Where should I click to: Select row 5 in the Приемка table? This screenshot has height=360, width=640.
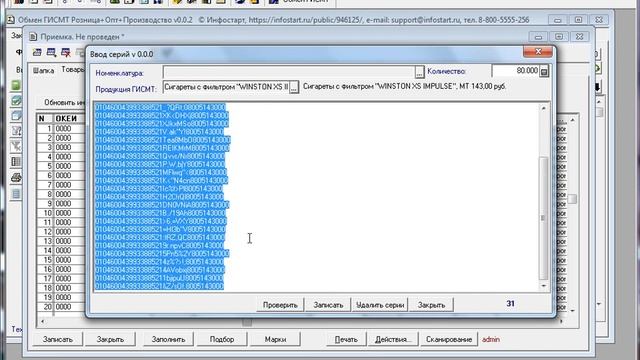tap(61, 166)
